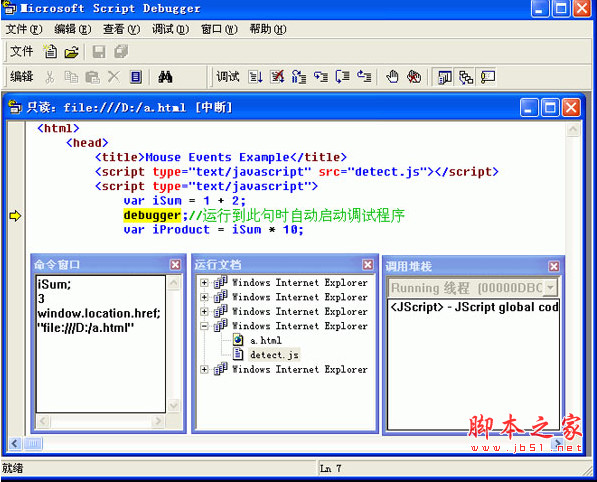
Task: Close the 调用堆栈 panel
Action: (554, 266)
